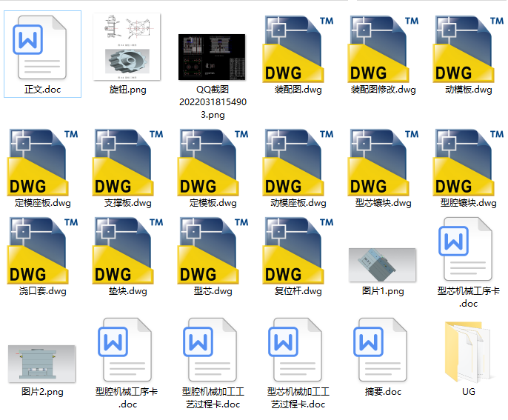Select the 装配图.dwg file icon
Screen dimensions: 508x420
click(298, 49)
